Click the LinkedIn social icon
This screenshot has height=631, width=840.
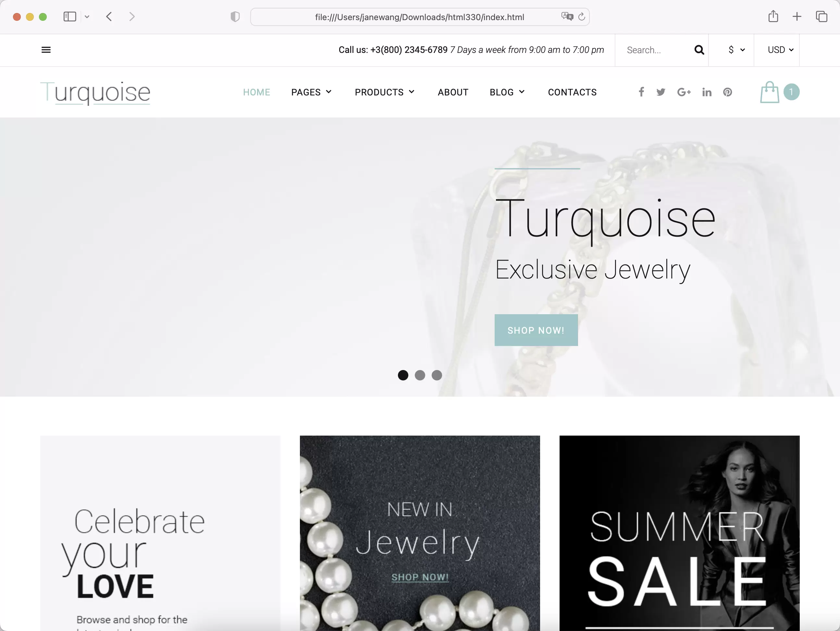coord(707,92)
